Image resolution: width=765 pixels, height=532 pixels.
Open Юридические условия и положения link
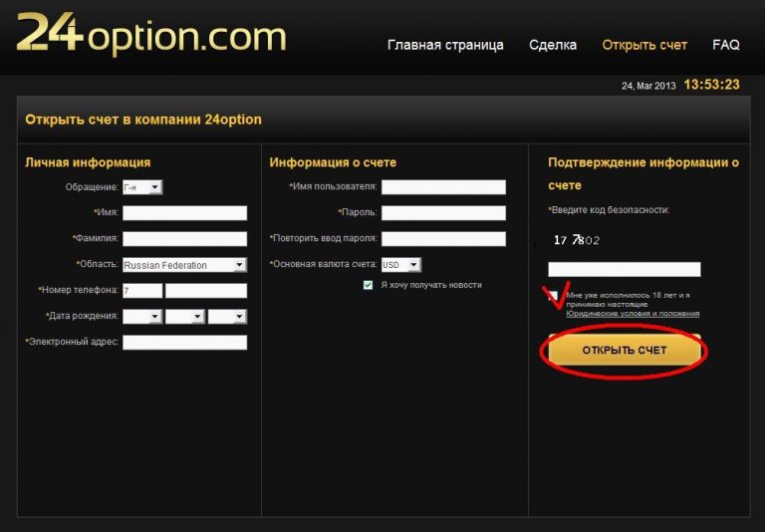coord(633,314)
